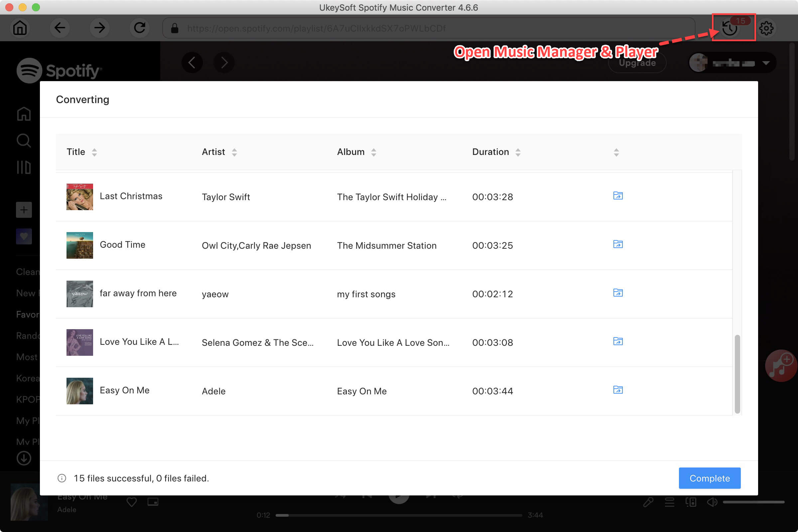Image resolution: width=798 pixels, height=532 pixels.
Task: Seek on the song progress bar
Action: (399, 515)
